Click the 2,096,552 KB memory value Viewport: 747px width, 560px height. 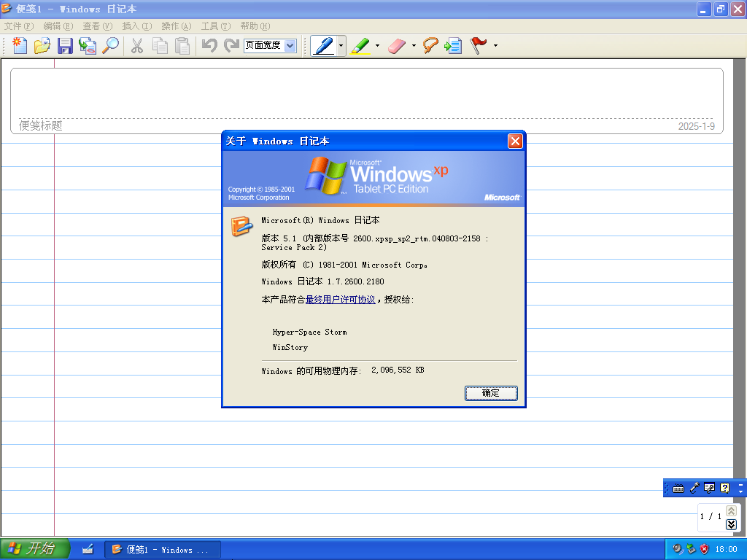coord(398,370)
